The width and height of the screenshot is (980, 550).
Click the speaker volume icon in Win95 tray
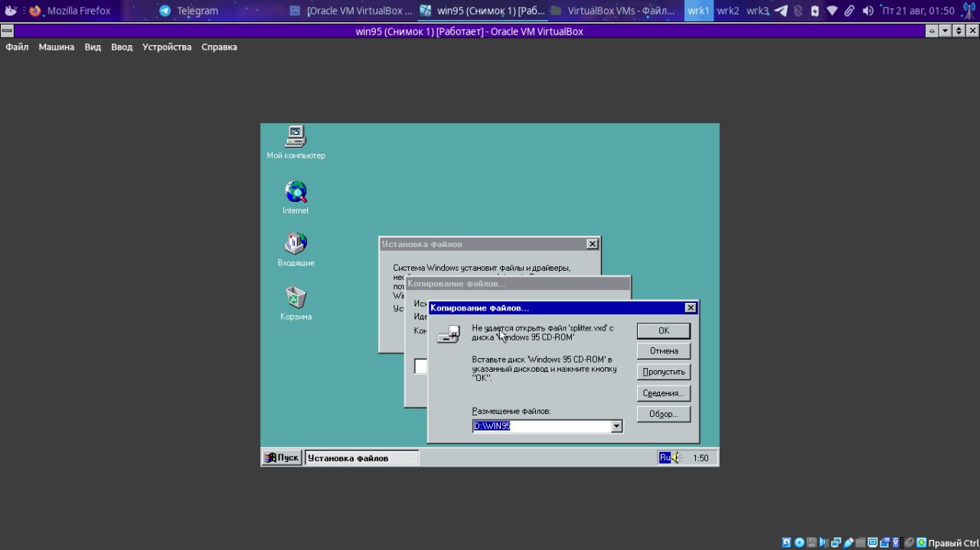(x=677, y=457)
